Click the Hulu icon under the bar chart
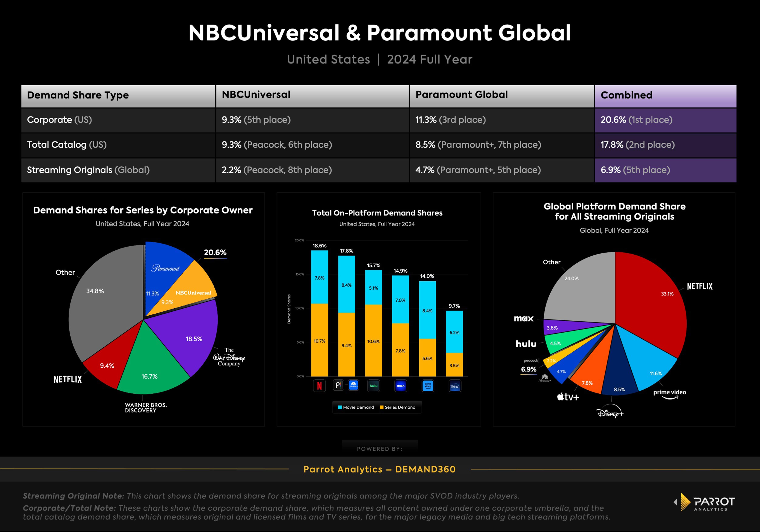 click(x=374, y=386)
